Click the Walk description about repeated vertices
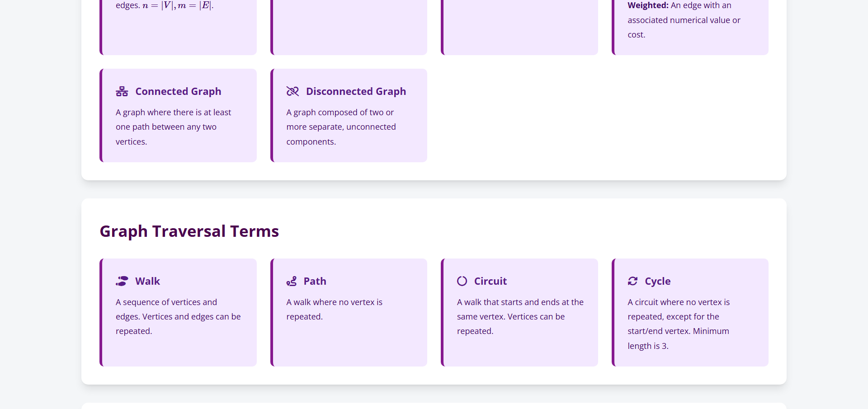The image size is (868, 409). 178,316
